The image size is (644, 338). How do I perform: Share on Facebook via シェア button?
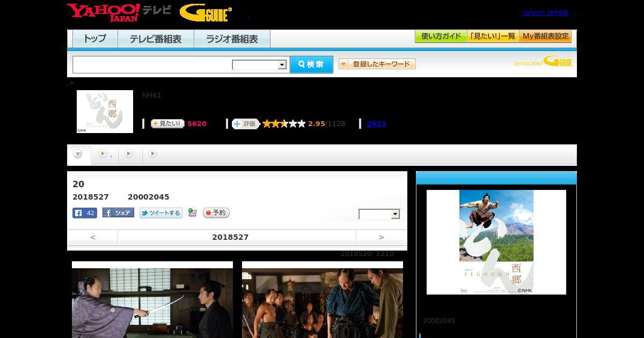pyautogui.click(x=118, y=213)
